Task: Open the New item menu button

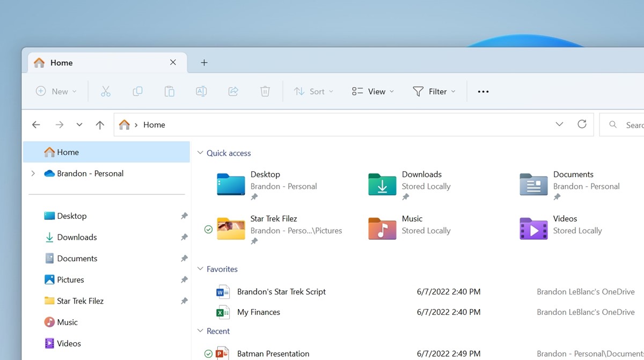Action: 56,92
